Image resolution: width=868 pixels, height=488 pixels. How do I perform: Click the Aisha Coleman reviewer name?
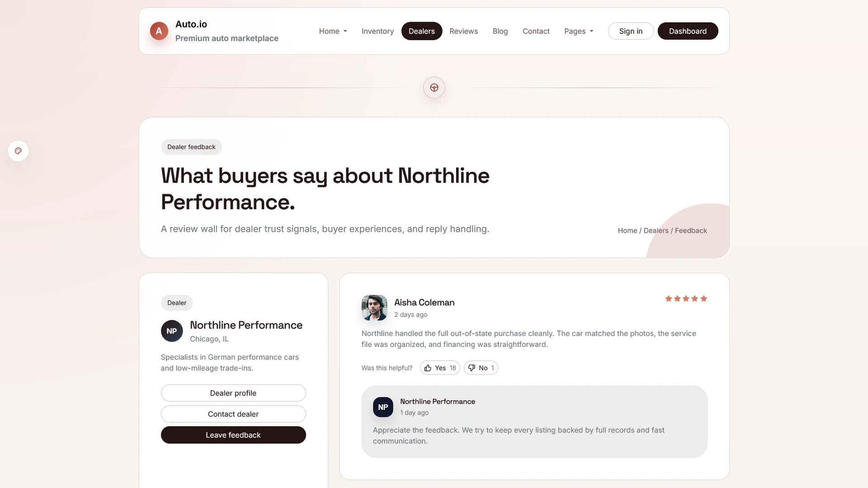[424, 303]
